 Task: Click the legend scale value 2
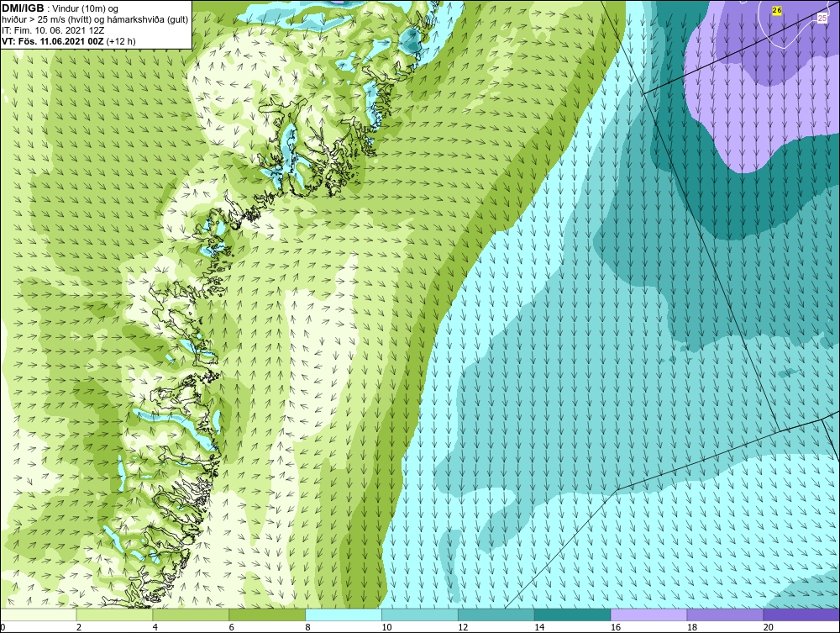tap(79, 628)
